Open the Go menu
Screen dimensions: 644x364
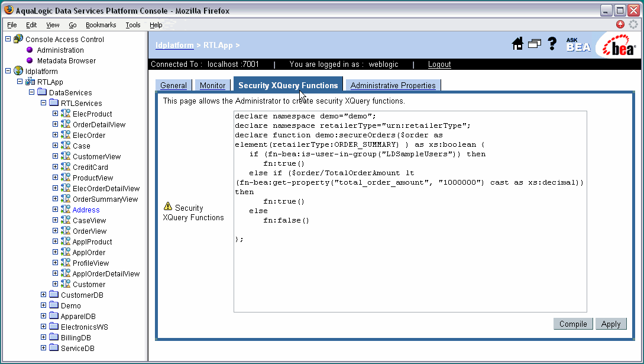pos(73,25)
